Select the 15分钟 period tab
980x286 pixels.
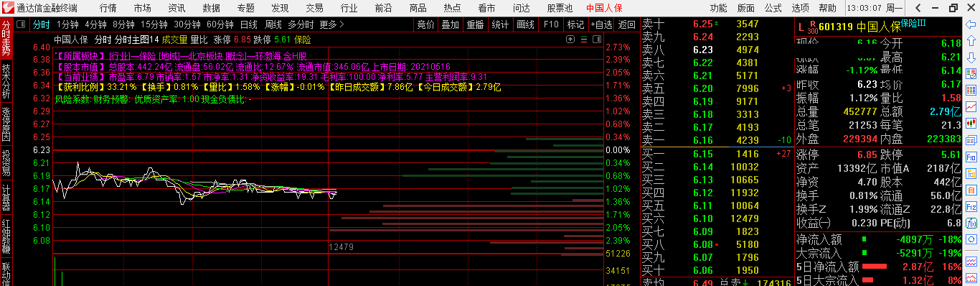pos(154,24)
